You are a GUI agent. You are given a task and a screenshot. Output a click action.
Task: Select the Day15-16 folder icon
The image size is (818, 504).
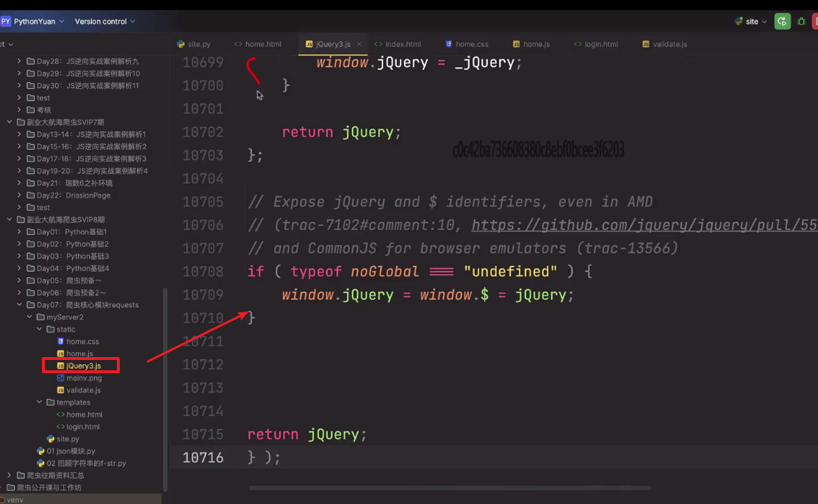click(30, 147)
